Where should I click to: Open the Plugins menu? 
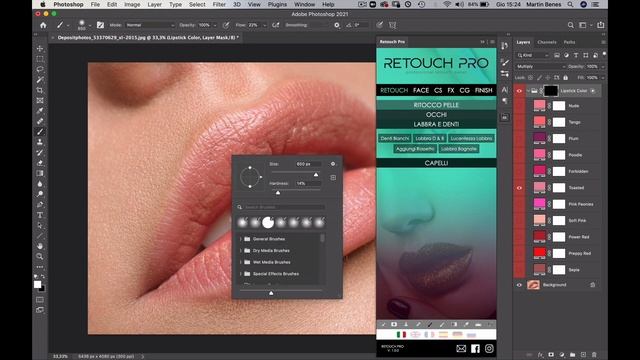point(277,4)
